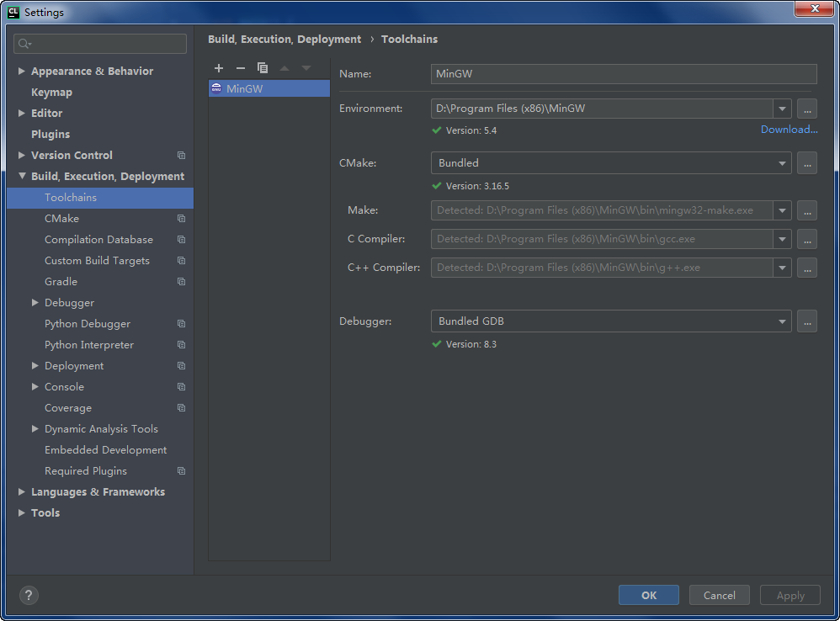Browse for Environment path using ellipsis button

coord(806,109)
